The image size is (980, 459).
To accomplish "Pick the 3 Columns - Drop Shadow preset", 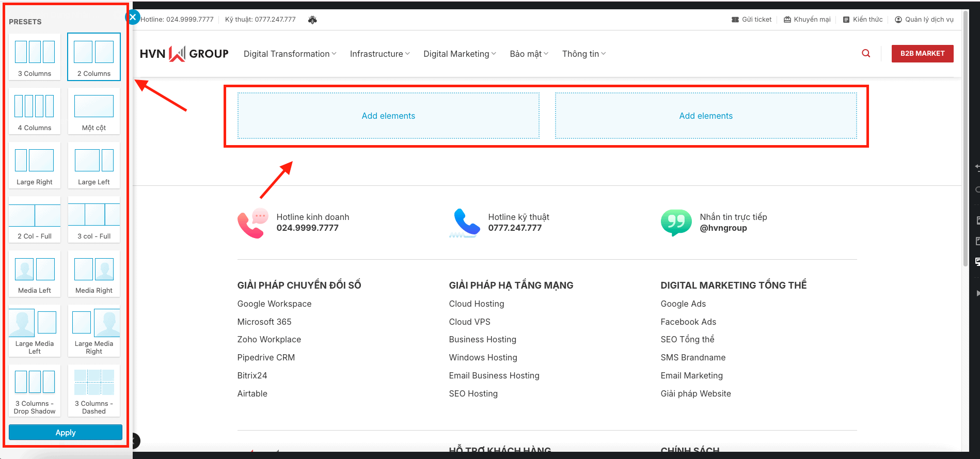I will pos(35,391).
